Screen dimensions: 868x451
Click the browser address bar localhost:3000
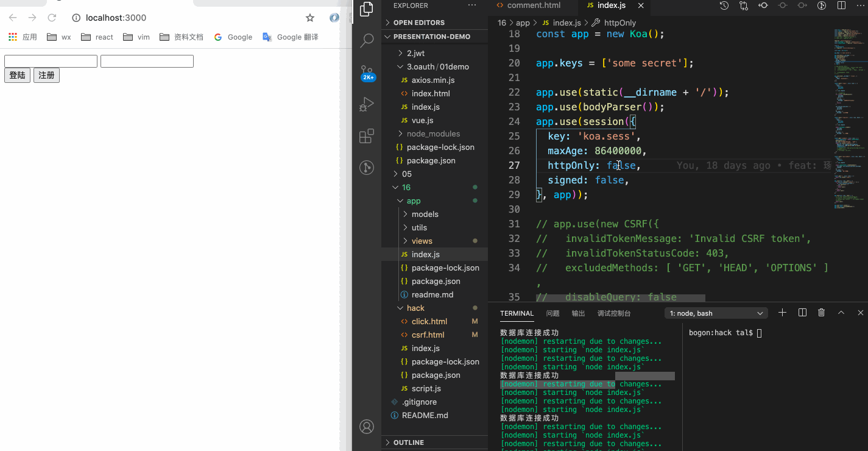116,18
